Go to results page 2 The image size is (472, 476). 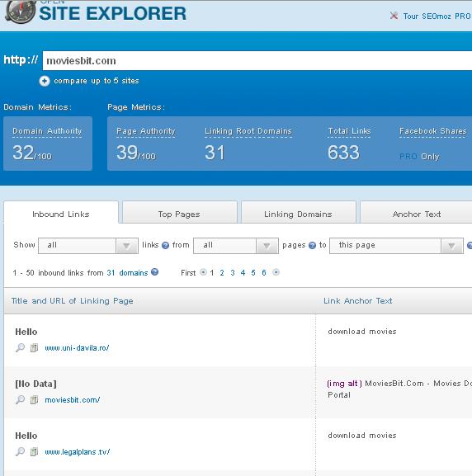tap(222, 272)
